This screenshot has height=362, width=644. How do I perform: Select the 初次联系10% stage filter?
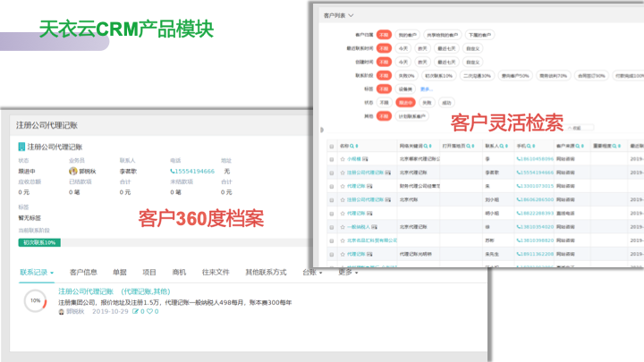tap(438, 75)
